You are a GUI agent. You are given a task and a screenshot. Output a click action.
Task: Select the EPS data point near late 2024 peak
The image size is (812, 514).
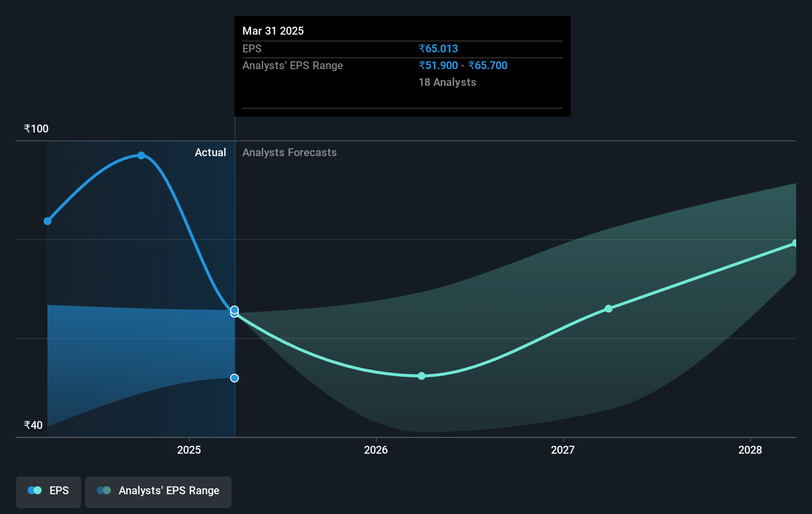[x=141, y=156]
